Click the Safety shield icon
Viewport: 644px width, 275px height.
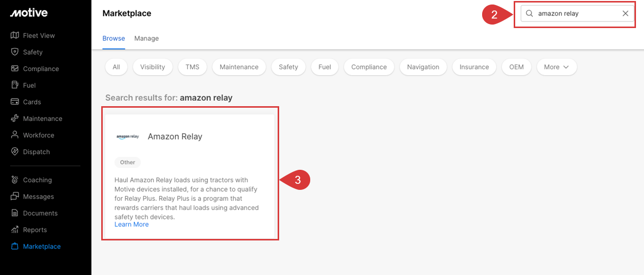[x=15, y=52]
